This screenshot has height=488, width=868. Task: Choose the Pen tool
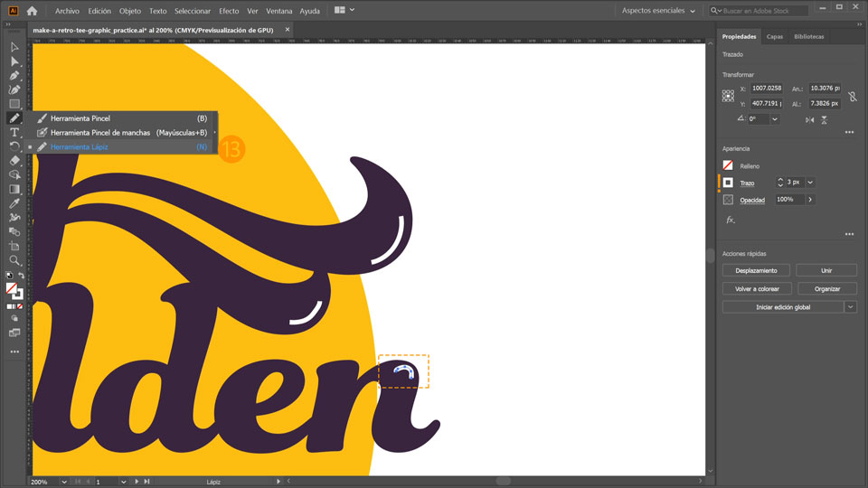14,76
